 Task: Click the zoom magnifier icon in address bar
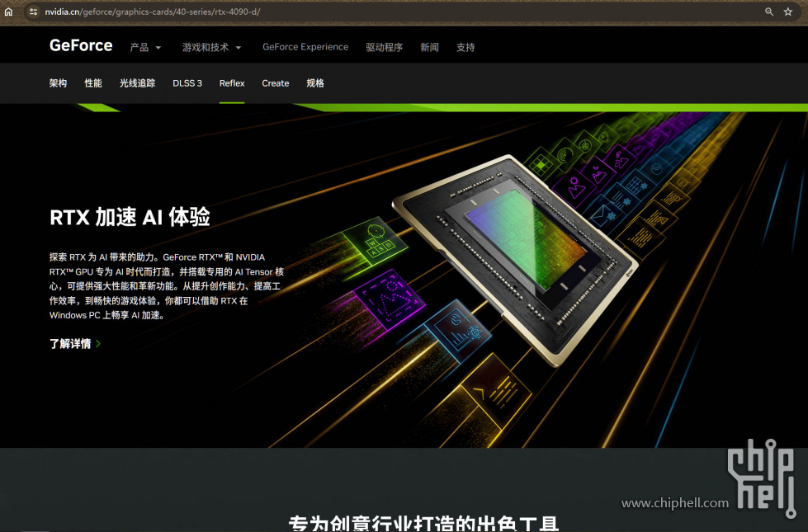tap(769, 12)
